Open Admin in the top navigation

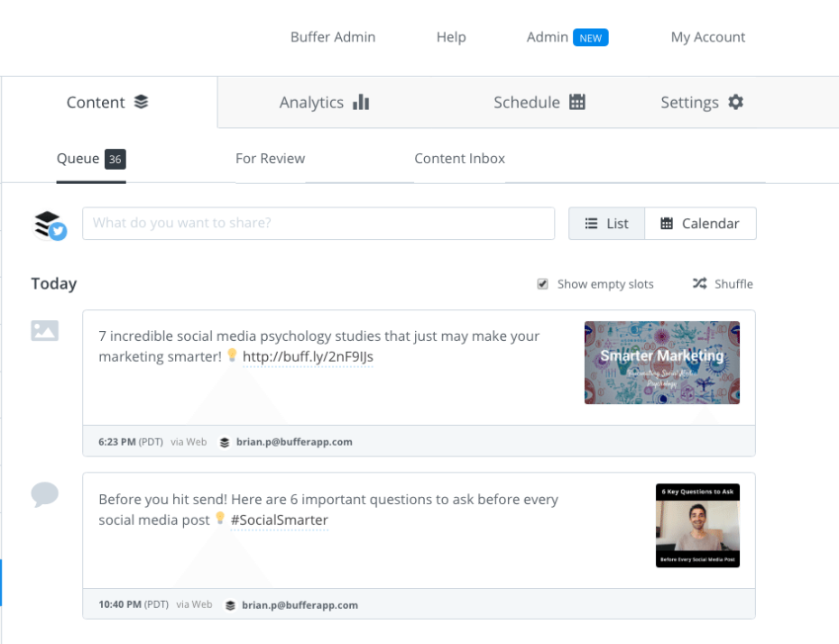pyautogui.click(x=547, y=37)
